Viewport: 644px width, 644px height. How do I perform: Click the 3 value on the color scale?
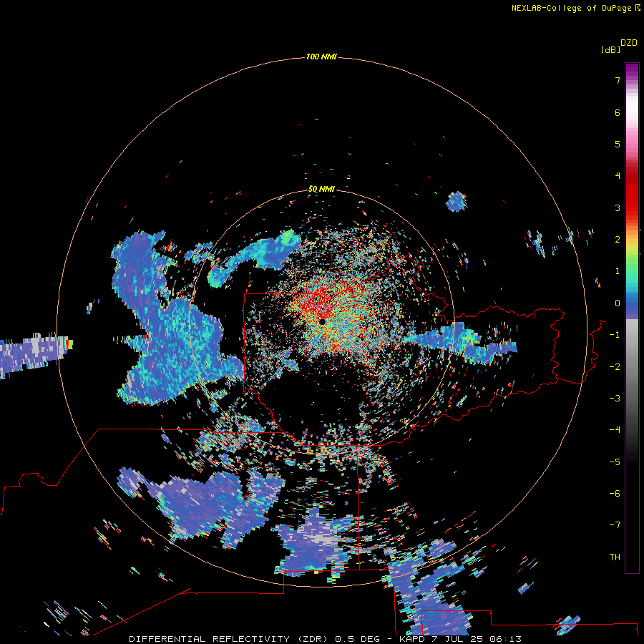point(618,208)
